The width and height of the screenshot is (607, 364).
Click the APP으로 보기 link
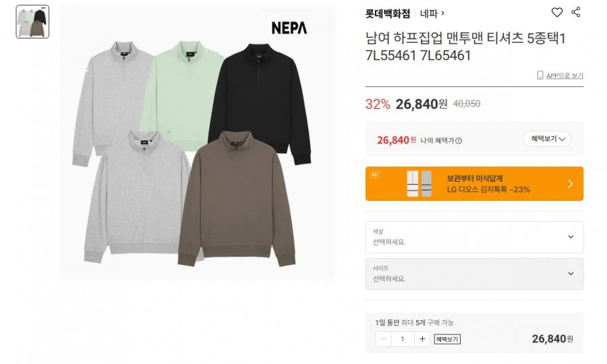pos(565,75)
